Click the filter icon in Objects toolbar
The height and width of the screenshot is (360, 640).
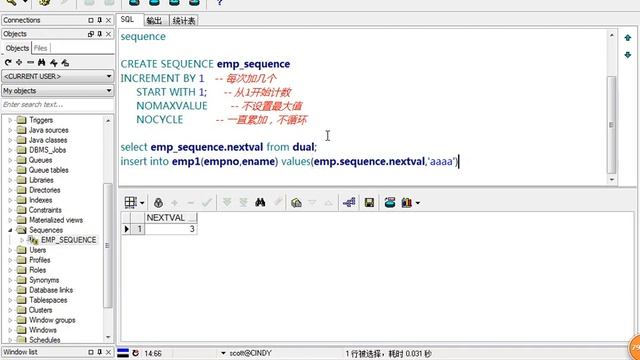(x=53, y=62)
